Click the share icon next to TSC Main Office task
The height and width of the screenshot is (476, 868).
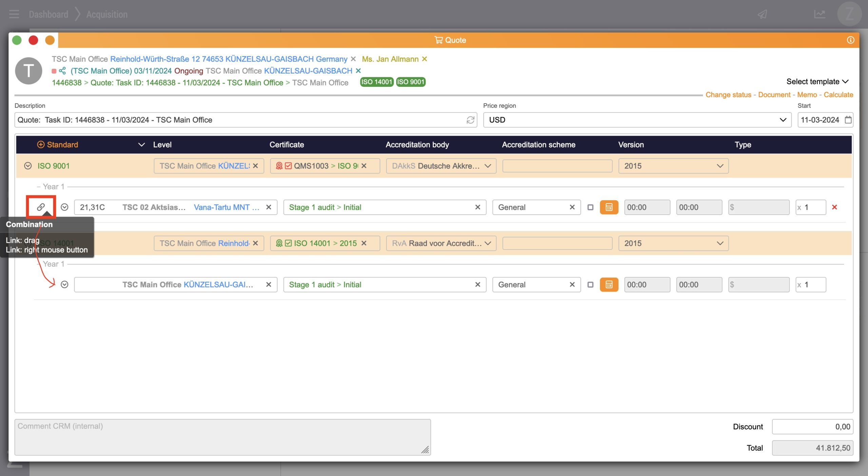tap(62, 71)
